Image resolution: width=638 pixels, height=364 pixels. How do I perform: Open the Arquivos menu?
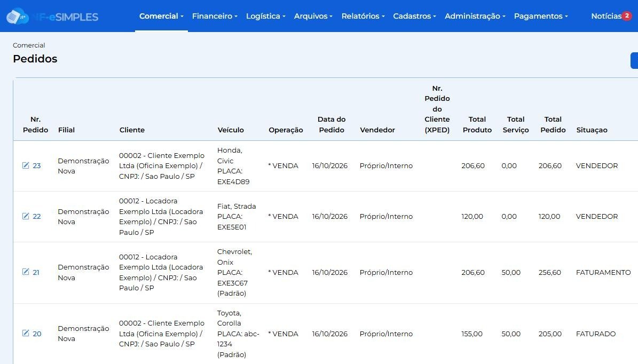(x=313, y=16)
